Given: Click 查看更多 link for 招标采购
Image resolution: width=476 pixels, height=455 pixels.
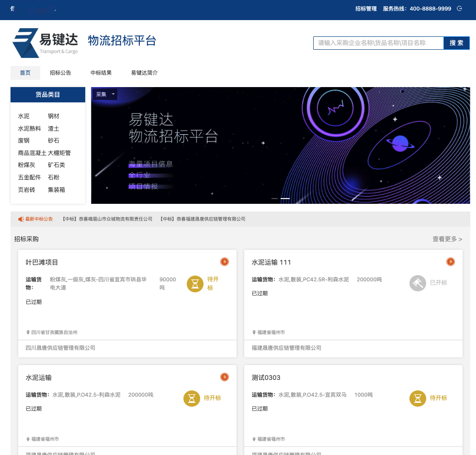Looking at the screenshot, I should click(x=447, y=239).
